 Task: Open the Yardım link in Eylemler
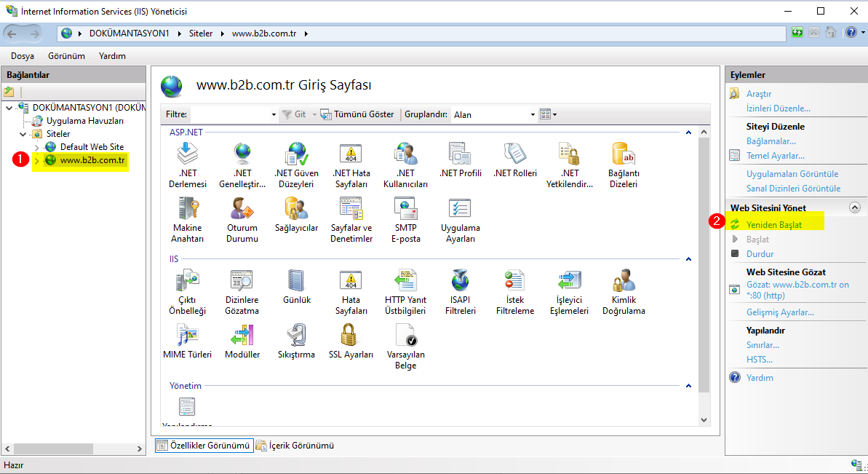coord(760,378)
